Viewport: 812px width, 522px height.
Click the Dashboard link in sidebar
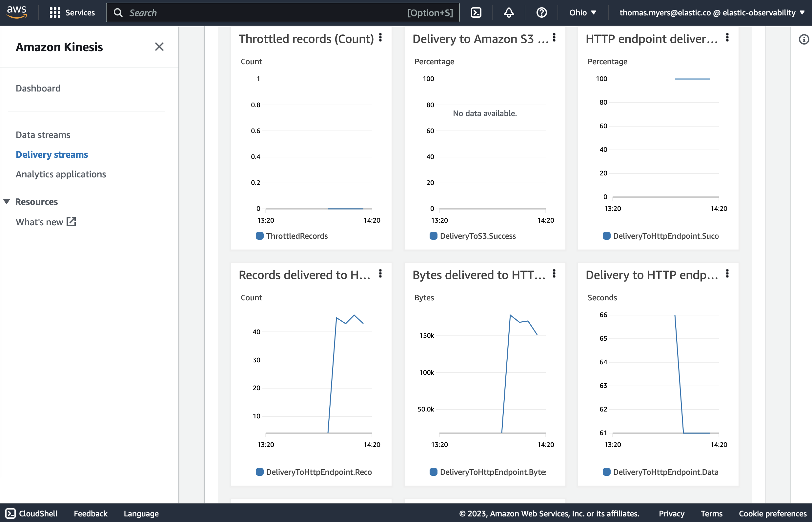(38, 88)
